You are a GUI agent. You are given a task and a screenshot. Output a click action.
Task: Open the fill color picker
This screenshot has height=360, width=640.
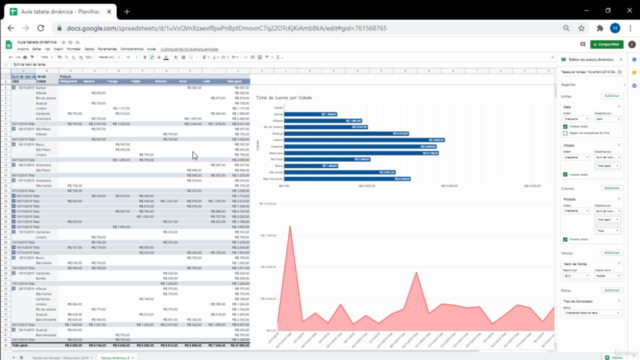176,58
